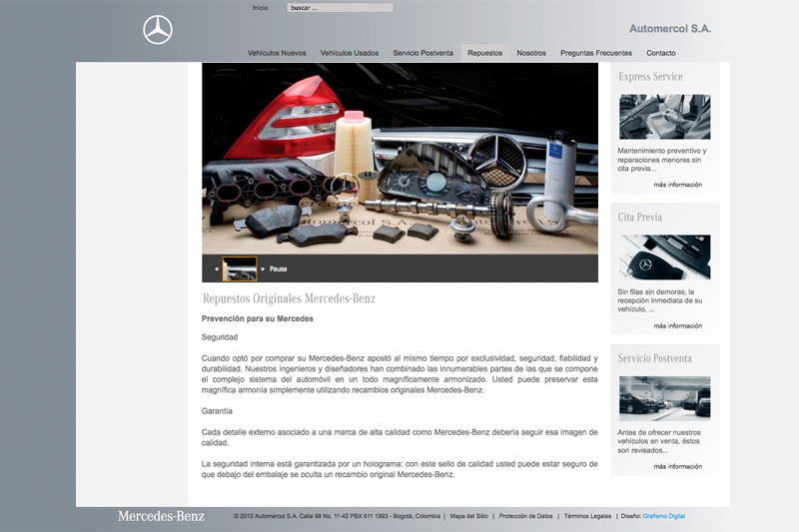
Task: Open Protección de Datos footer link
Action: point(526,516)
